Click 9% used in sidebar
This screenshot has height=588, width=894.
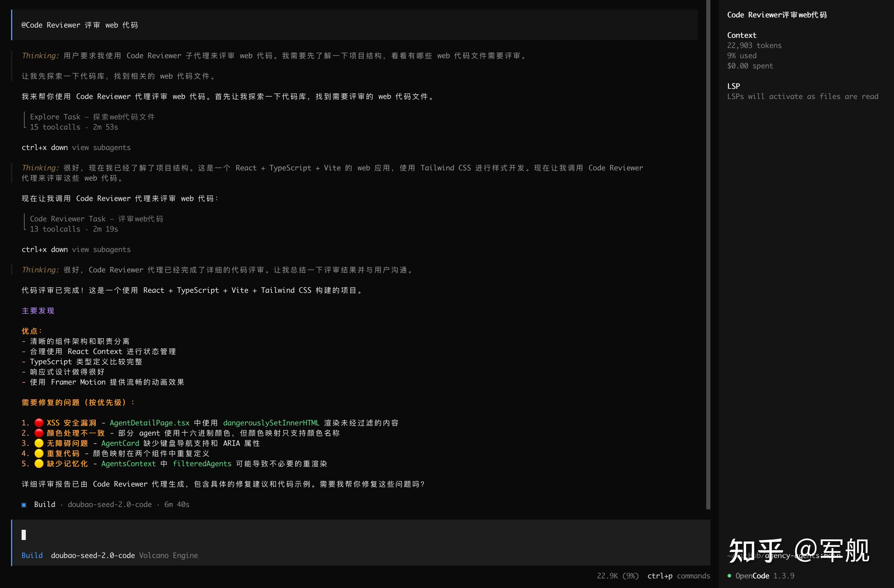click(742, 55)
